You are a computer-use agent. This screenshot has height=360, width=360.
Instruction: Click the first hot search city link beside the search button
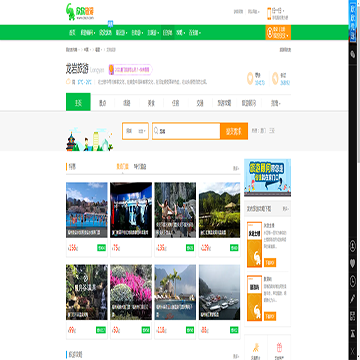click(x=263, y=131)
